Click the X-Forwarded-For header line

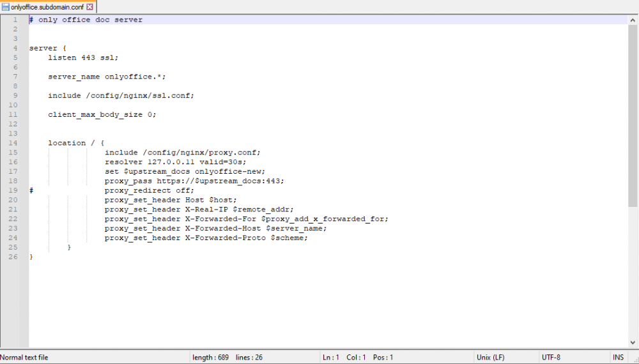point(247,219)
